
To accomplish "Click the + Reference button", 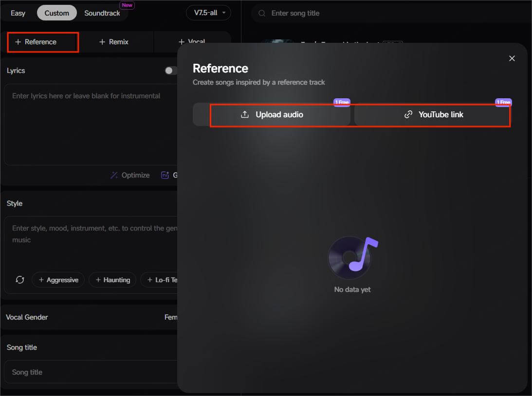I will pyautogui.click(x=43, y=42).
